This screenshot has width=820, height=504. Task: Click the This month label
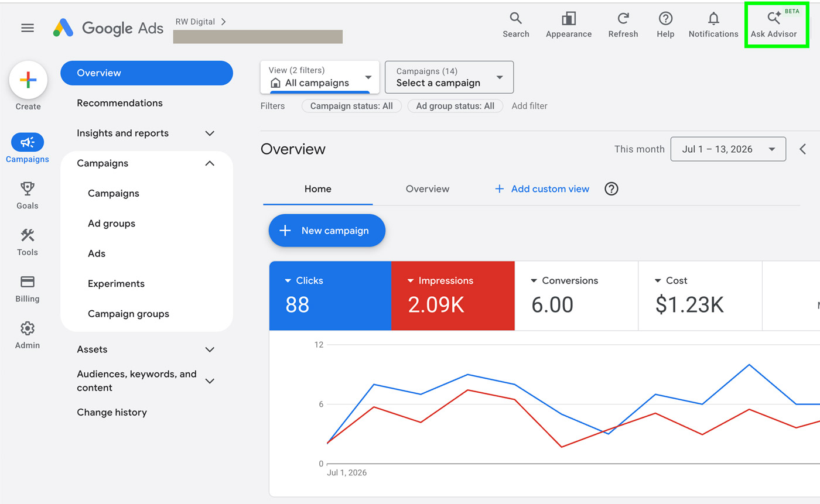click(639, 149)
